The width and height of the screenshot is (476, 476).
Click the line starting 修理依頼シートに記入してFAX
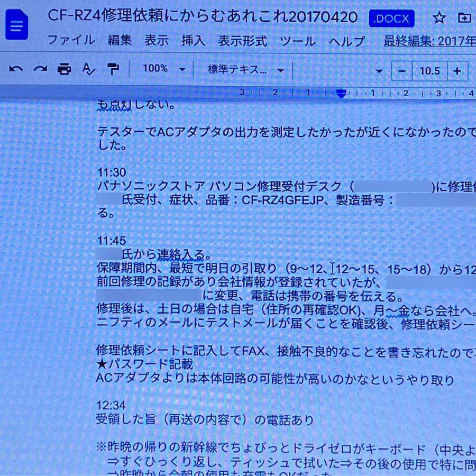click(286, 351)
